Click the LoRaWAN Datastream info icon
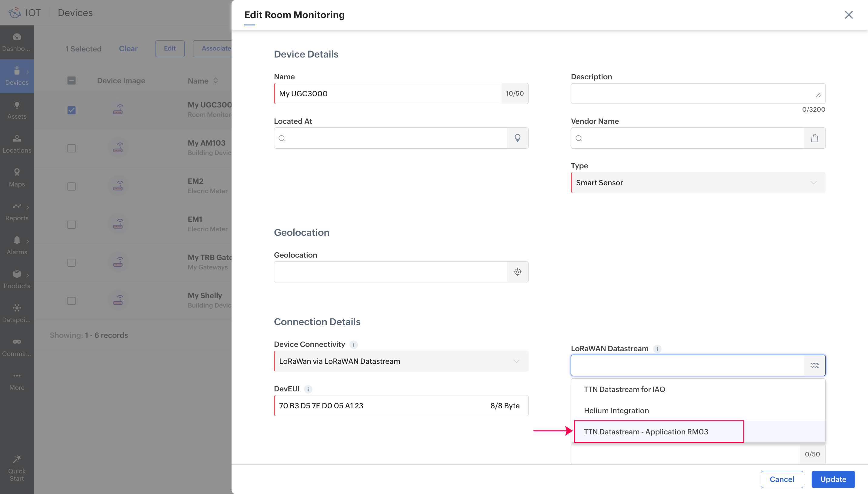The width and height of the screenshot is (868, 494). [x=657, y=349]
